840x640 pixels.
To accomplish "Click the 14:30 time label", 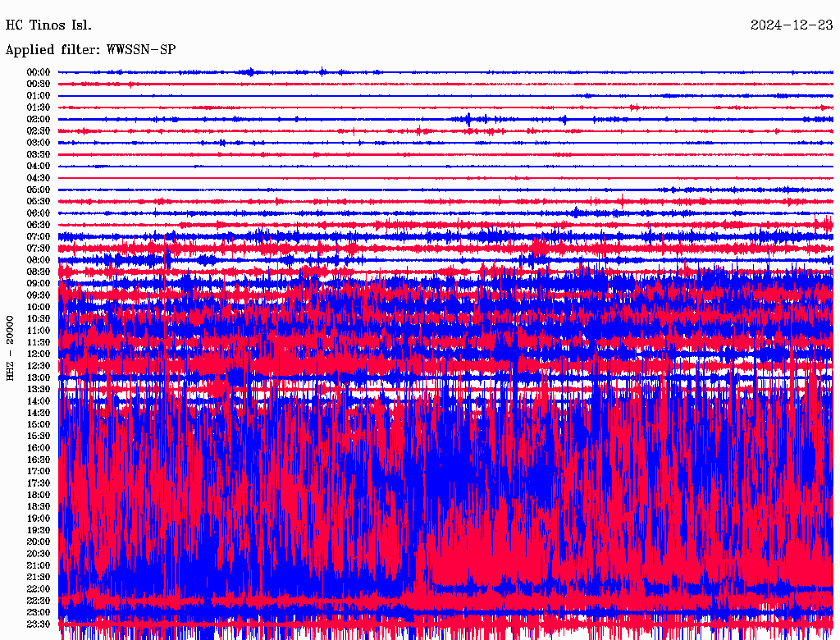I will [x=39, y=413].
